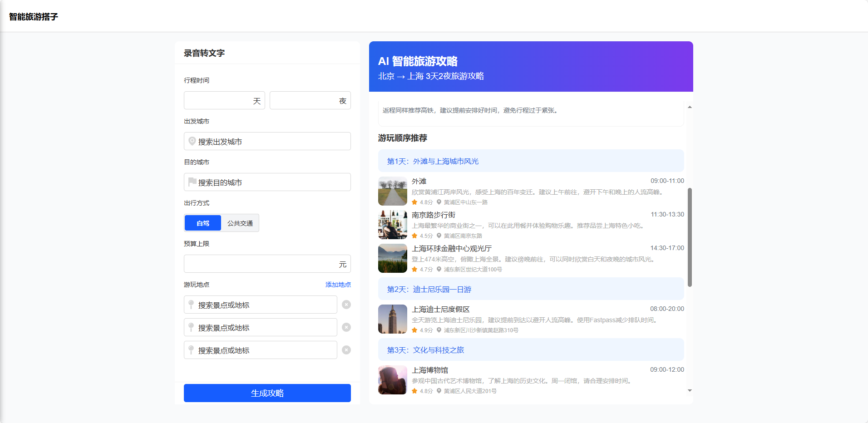This screenshot has width=868, height=423.
Task: Click the pin icon in first attraction field
Action: 191,305
